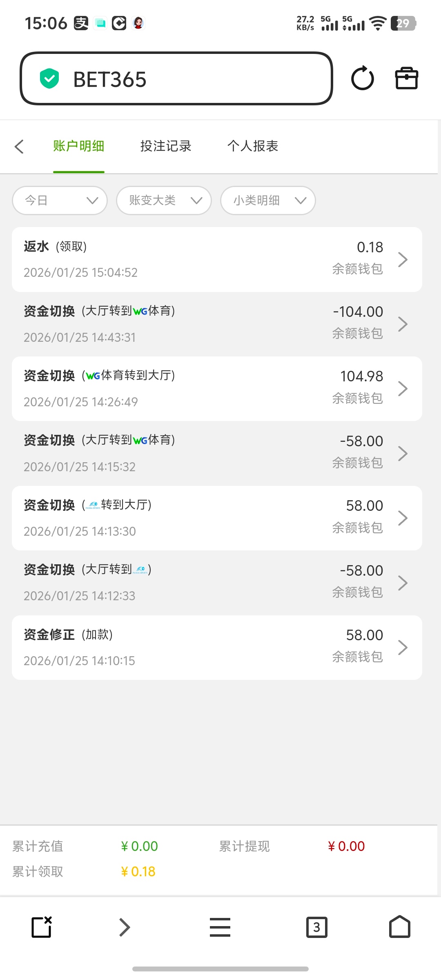This screenshot has height=980, width=441.
Task: Expand details chevron for 104.98 transfer
Action: coord(403,389)
